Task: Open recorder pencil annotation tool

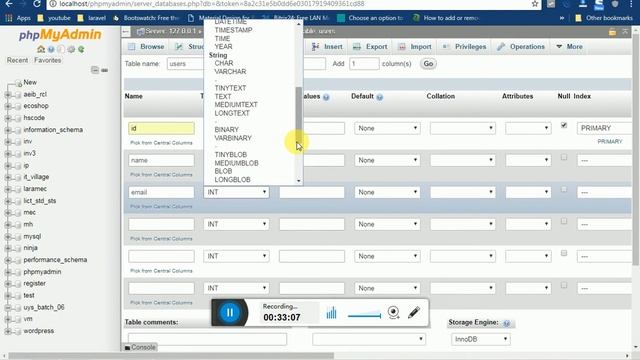Action: [414, 313]
